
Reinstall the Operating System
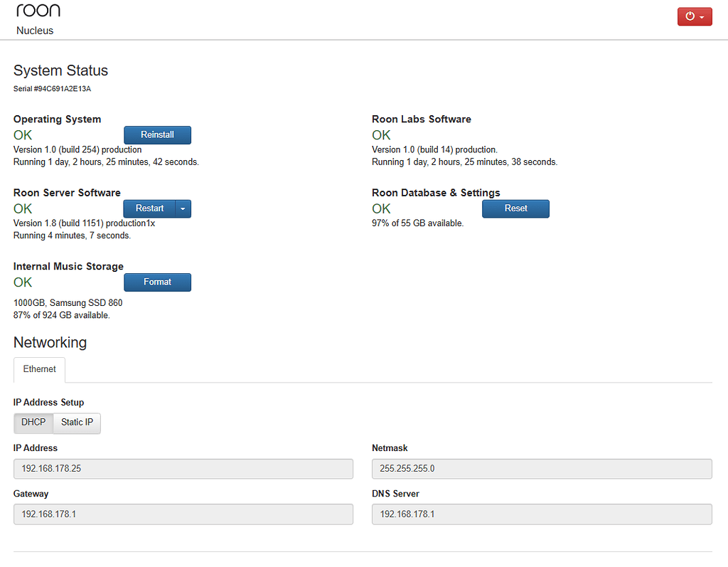(x=157, y=134)
